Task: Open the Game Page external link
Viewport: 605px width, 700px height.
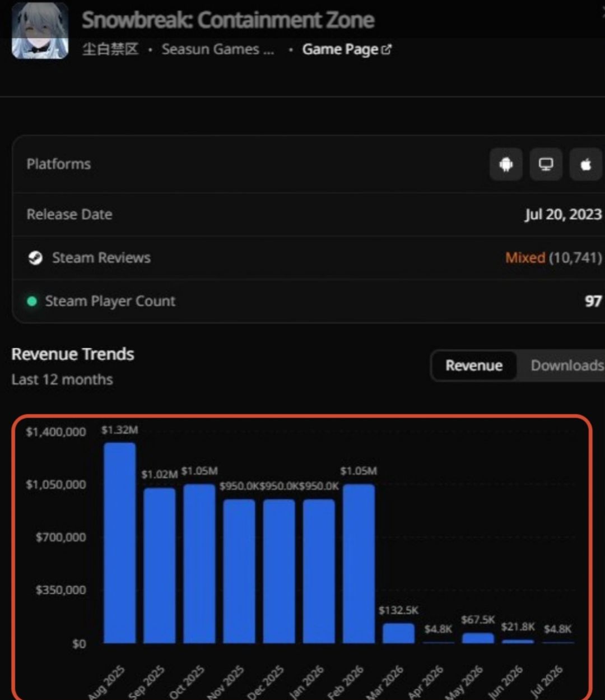Action: (x=347, y=49)
